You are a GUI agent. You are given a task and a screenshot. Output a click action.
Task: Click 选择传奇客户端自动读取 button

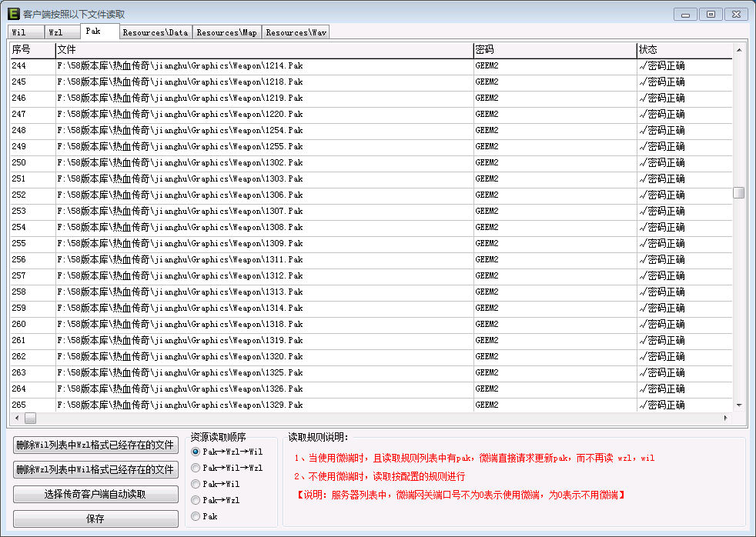pyautogui.click(x=95, y=494)
